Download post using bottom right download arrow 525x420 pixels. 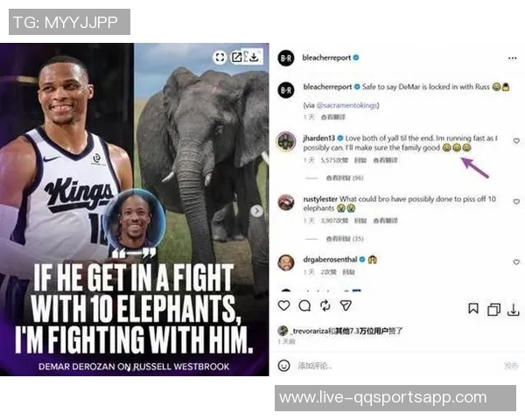514,310
